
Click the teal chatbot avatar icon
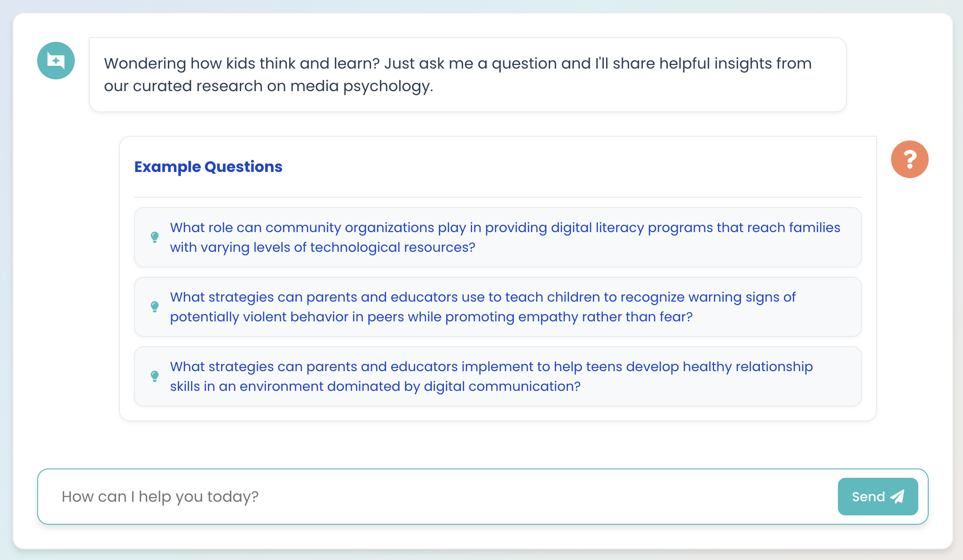56,61
